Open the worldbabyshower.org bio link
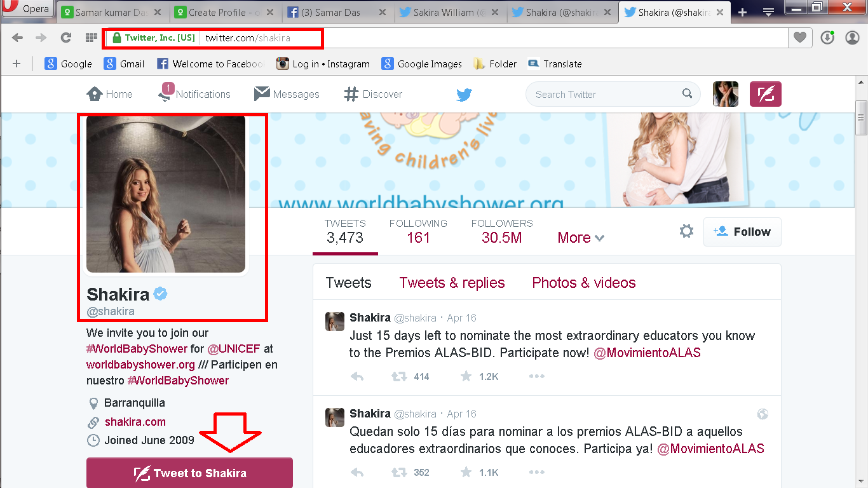Screen dimensions: 868x488 [140, 365]
